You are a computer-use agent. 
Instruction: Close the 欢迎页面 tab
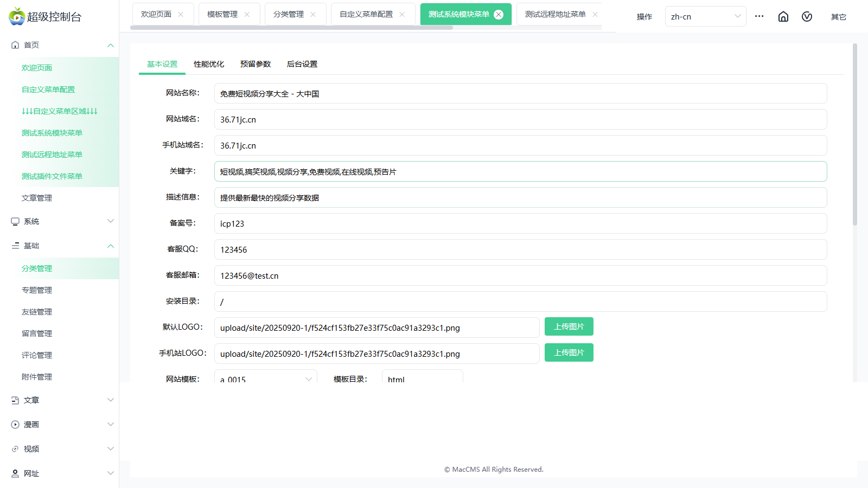point(181,15)
